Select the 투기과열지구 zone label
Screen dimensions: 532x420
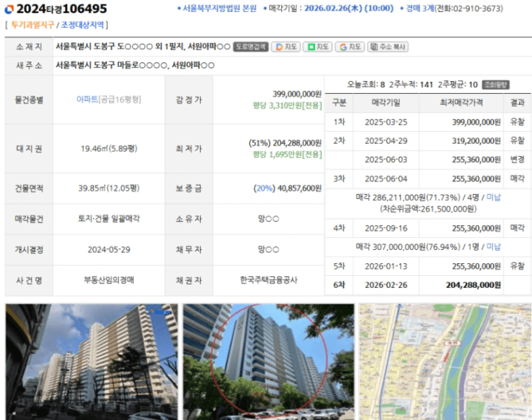(33, 24)
